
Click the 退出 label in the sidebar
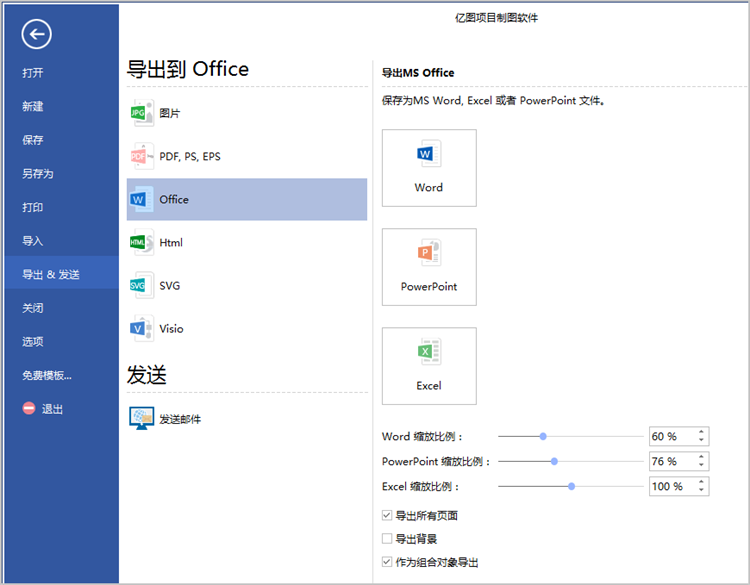[x=52, y=409]
